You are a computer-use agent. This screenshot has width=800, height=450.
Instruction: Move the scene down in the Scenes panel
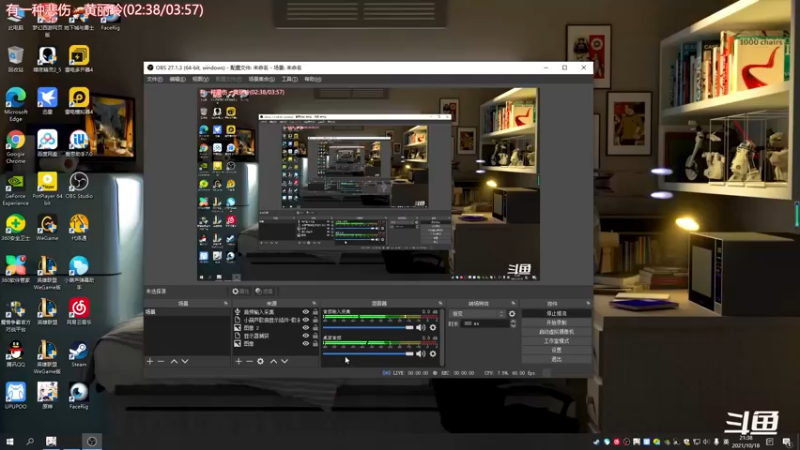(185, 361)
